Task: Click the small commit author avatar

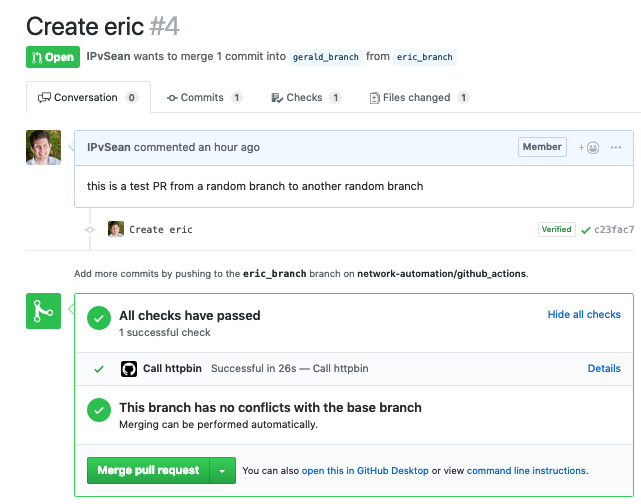Action: 116,229
